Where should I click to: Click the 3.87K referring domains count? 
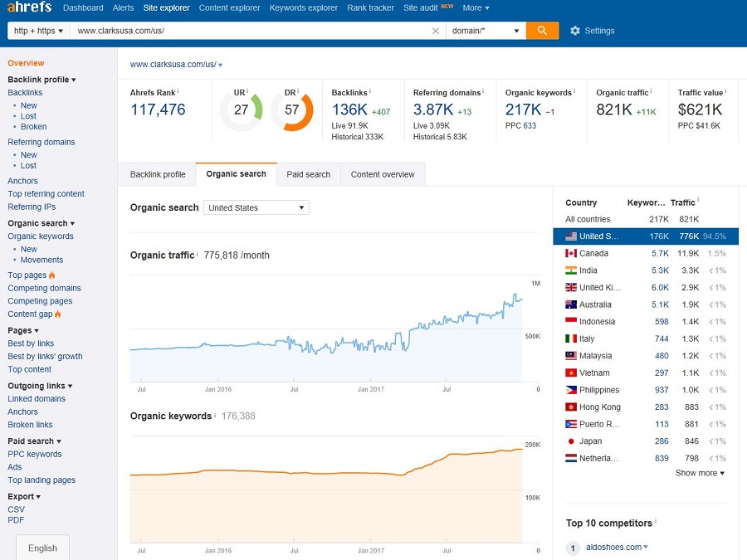[x=433, y=110]
